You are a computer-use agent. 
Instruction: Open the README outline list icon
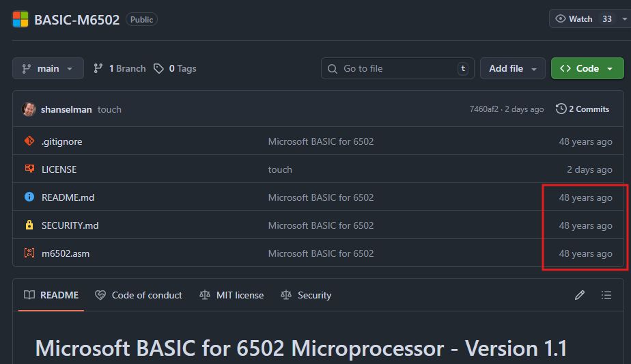606,295
